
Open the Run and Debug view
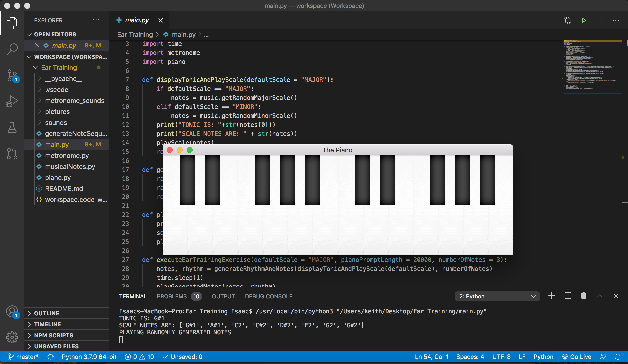[12, 101]
